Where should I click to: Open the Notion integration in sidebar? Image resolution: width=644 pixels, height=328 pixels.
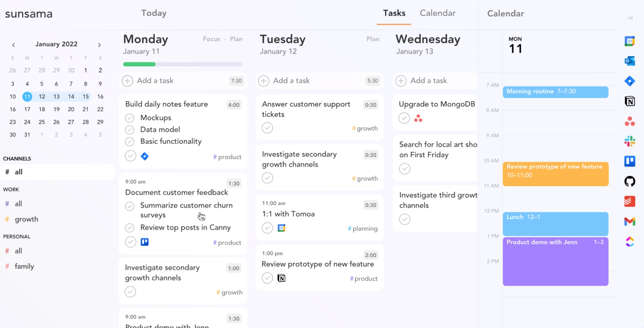coord(629,101)
